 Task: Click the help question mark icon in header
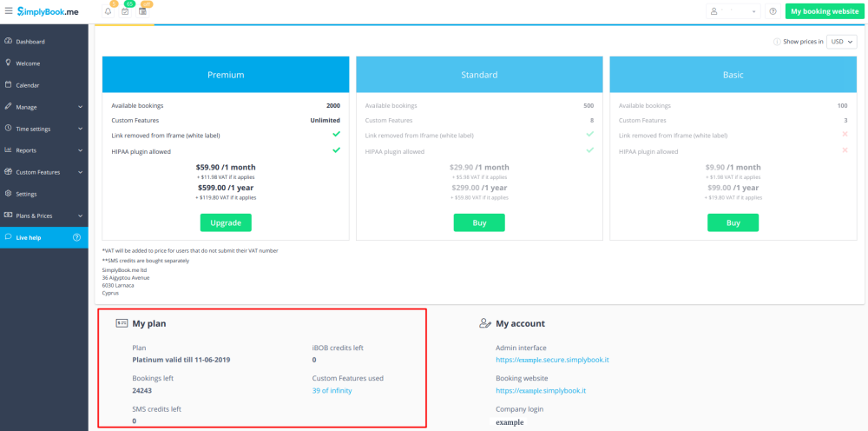tap(773, 11)
